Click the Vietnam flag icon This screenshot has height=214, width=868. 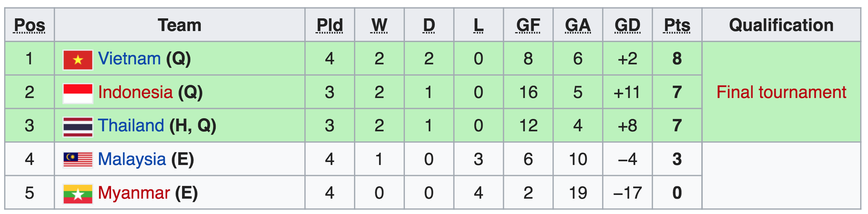pyautogui.click(x=78, y=59)
